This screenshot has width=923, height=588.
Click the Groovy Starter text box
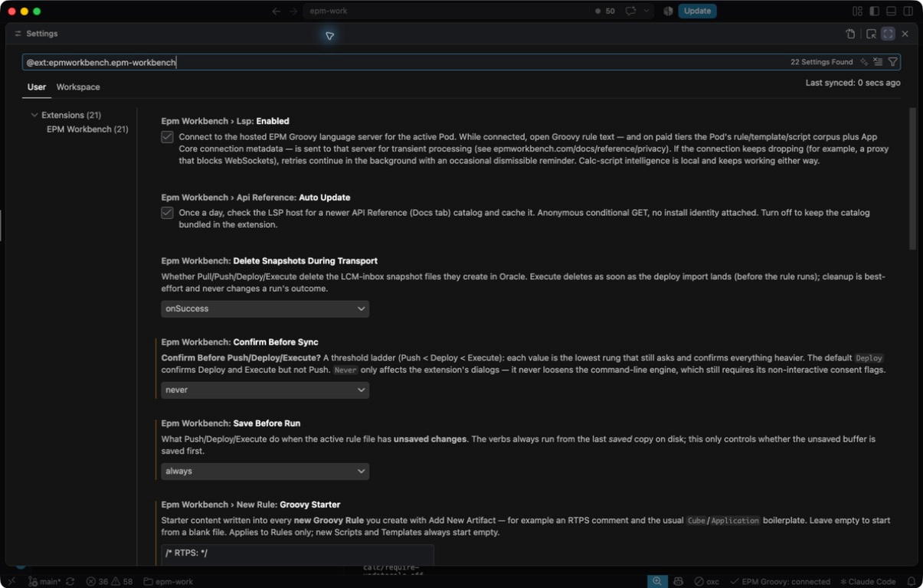pyautogui.click(x=297, y=555)
